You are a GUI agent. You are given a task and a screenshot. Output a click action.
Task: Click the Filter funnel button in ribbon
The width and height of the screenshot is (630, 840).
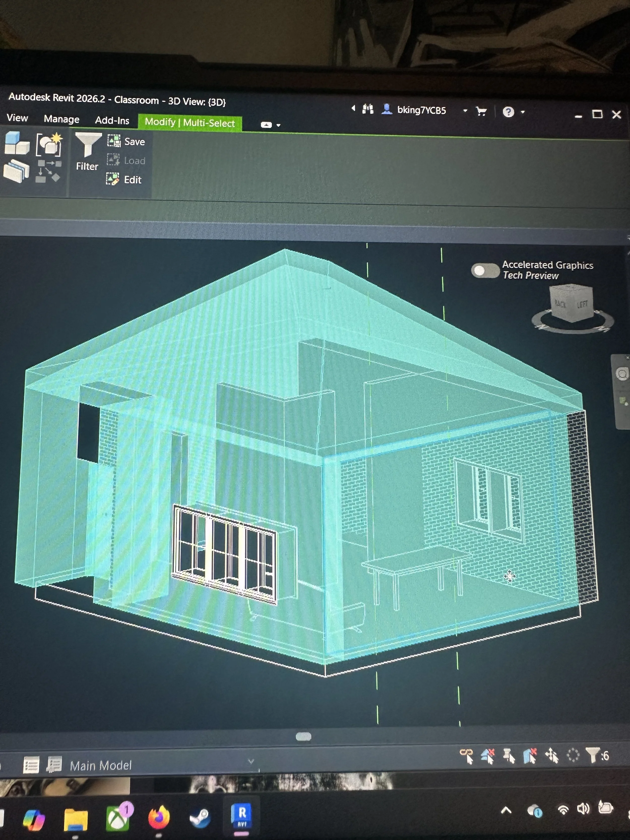click(88, 146)
